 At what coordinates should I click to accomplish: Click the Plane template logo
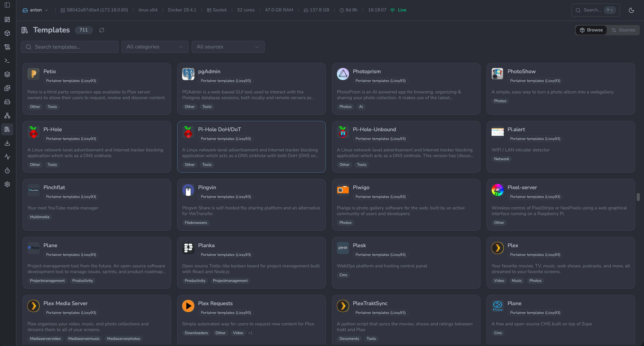point(34,248)
